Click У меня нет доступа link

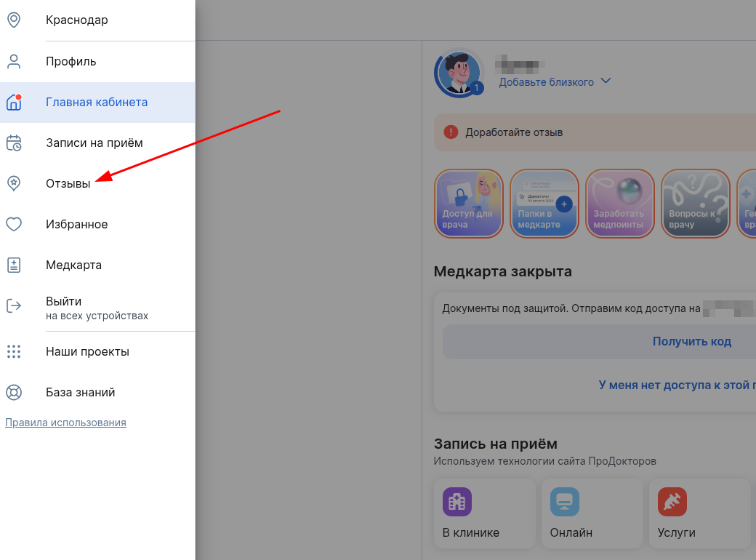click(x=676, y=385)
